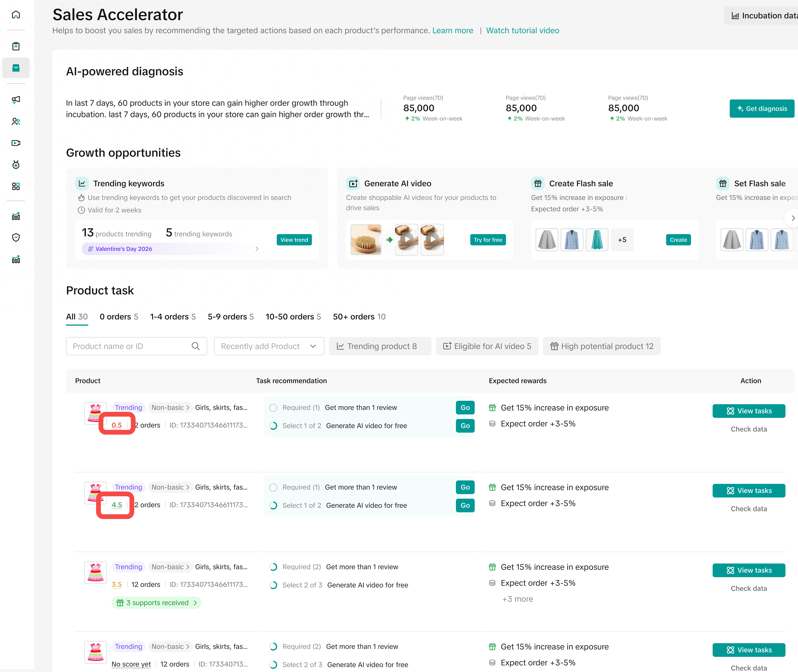This screenshot has height=672, width=798.
Task: Select the teal dress thumbnail in Create Flash sale
Action: (597, 240)
